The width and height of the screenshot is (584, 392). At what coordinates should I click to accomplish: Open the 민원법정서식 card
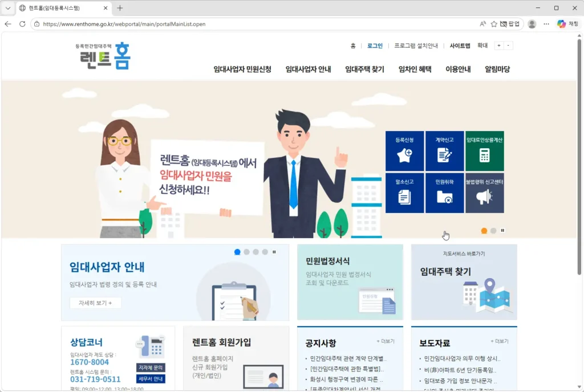350,282
